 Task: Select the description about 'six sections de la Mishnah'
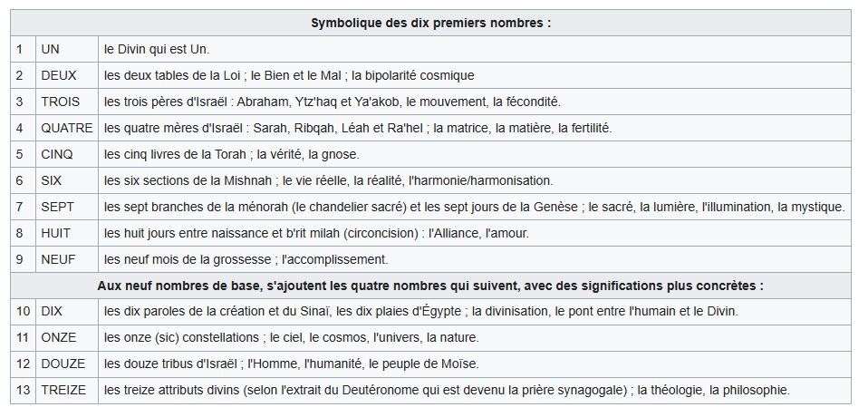[x=328, y=180]
